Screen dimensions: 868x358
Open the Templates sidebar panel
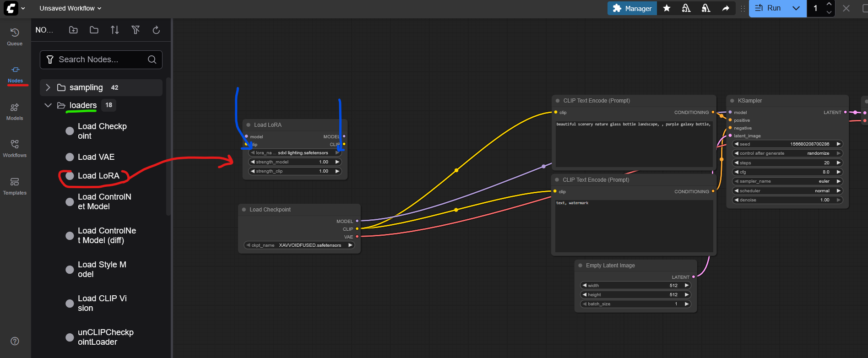15,186
